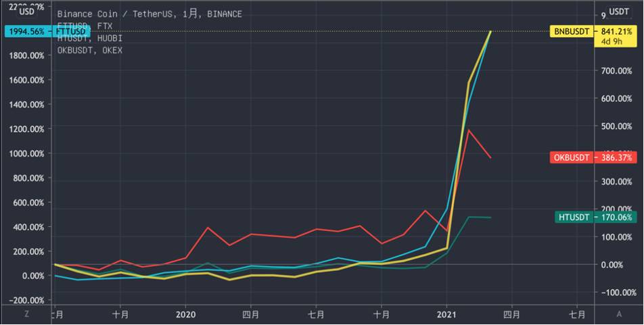
Task: Click the A auto-scale button at bottom right
Action: (619, 314)
